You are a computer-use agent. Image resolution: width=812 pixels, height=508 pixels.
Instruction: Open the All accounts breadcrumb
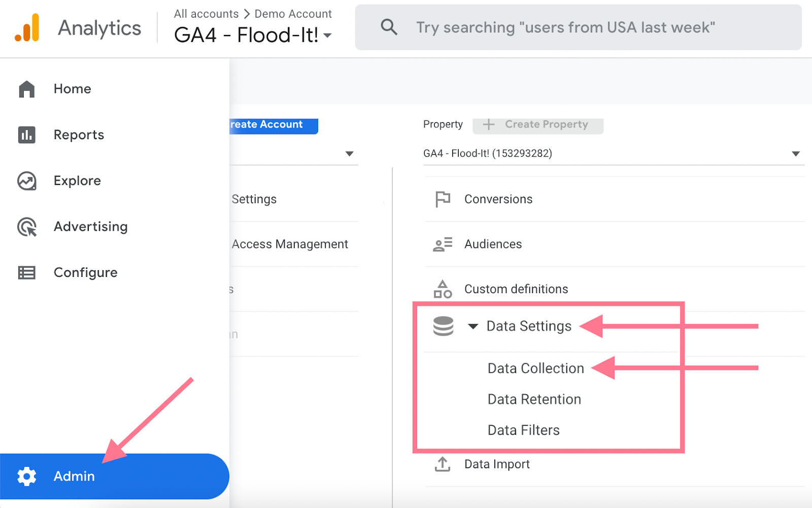tap(206, 14)
